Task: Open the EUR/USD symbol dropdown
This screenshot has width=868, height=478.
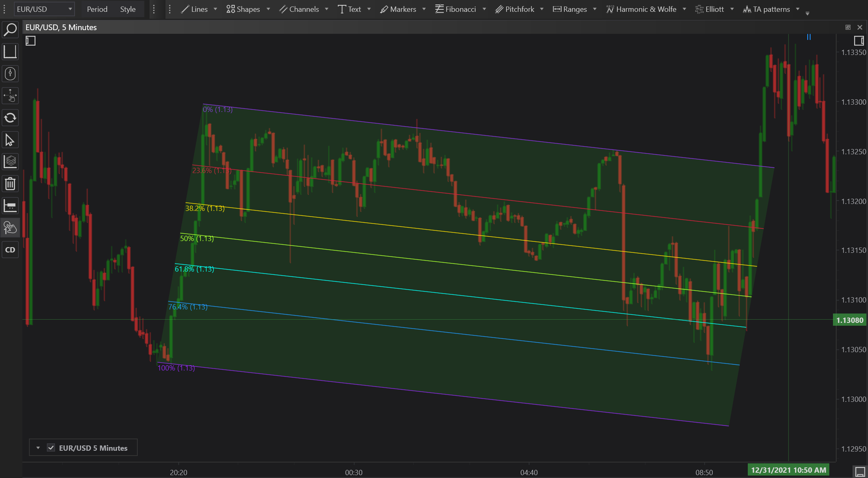Action: coord(44,9)
